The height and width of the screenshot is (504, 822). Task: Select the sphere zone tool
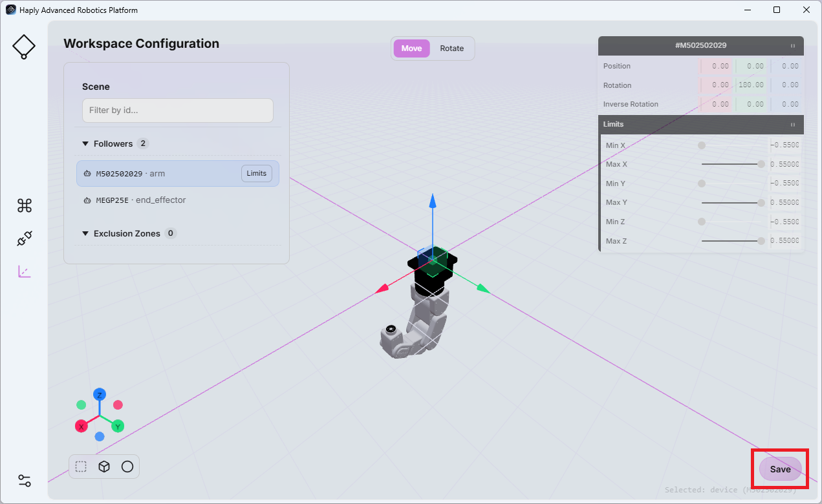(127, 467)
